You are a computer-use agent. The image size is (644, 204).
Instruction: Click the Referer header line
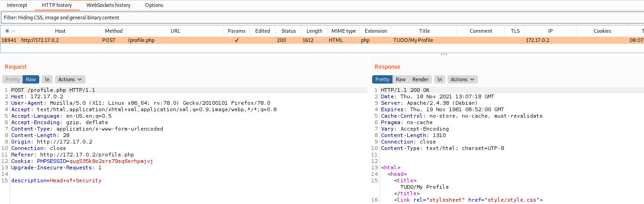click(72, 155)
